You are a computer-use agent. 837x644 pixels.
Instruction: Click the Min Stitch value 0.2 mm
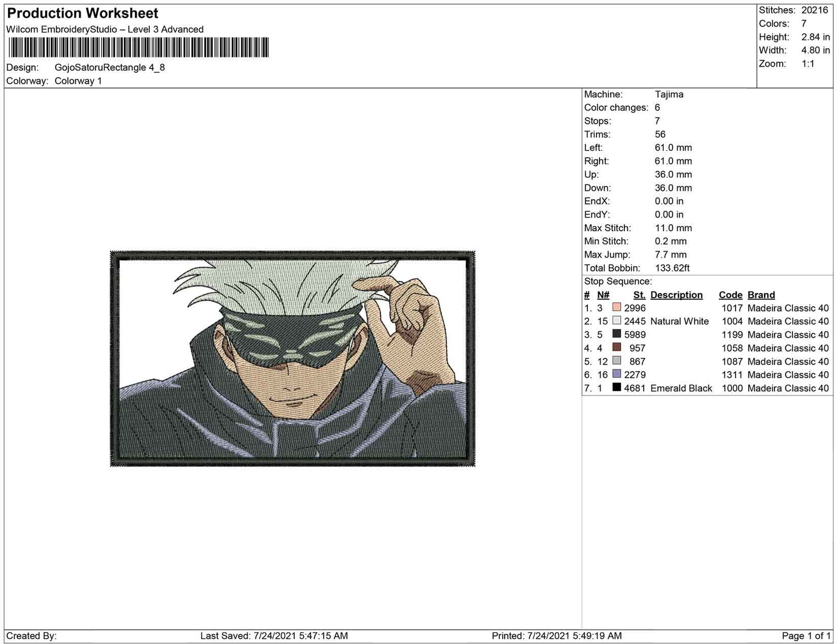671,241
